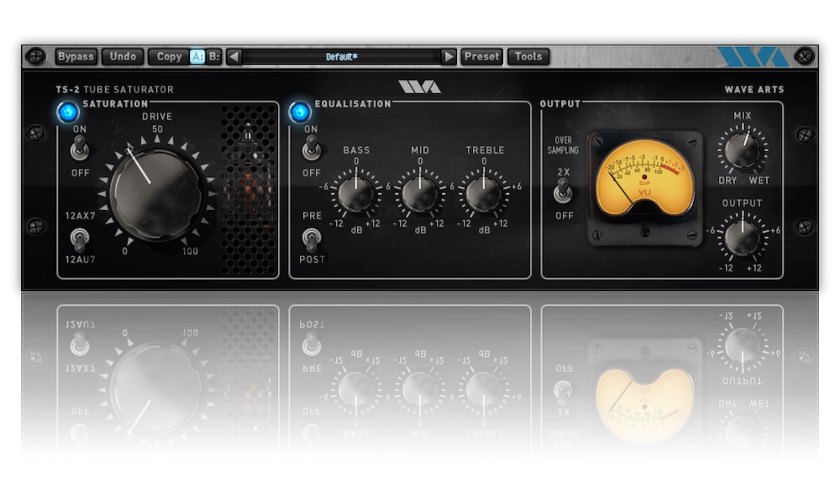Select preset slot B
Viewport: 840px width, 504px height.
coord(215,57)
